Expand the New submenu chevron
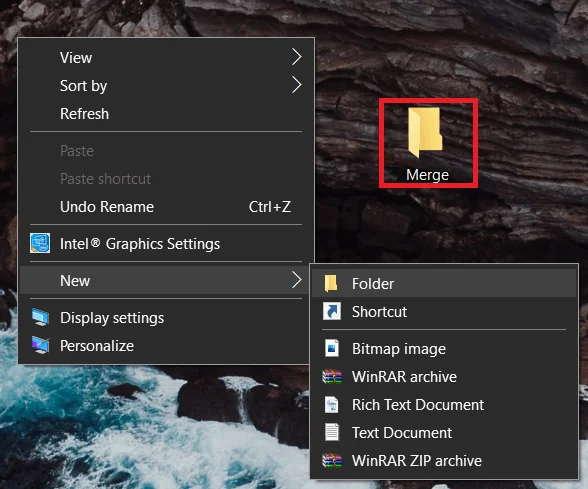588x489 pixels. [x=297, y=280]
